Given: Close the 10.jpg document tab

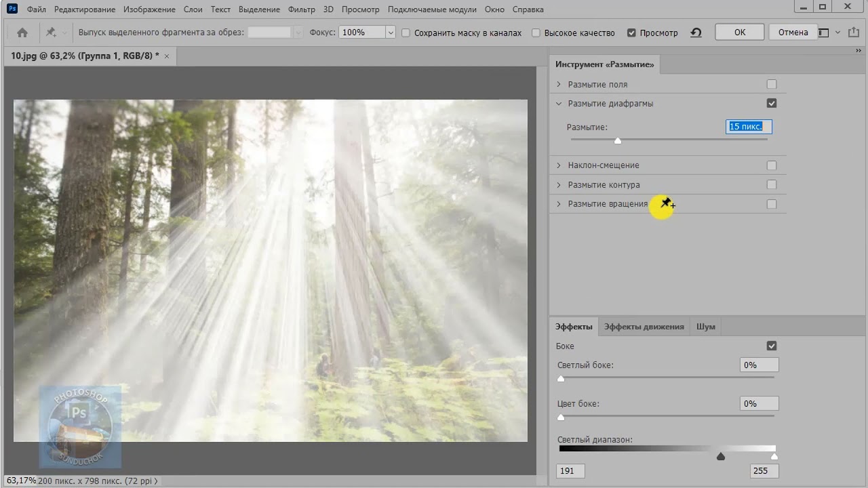Looking at the screenshot, I should pos(167,56).
